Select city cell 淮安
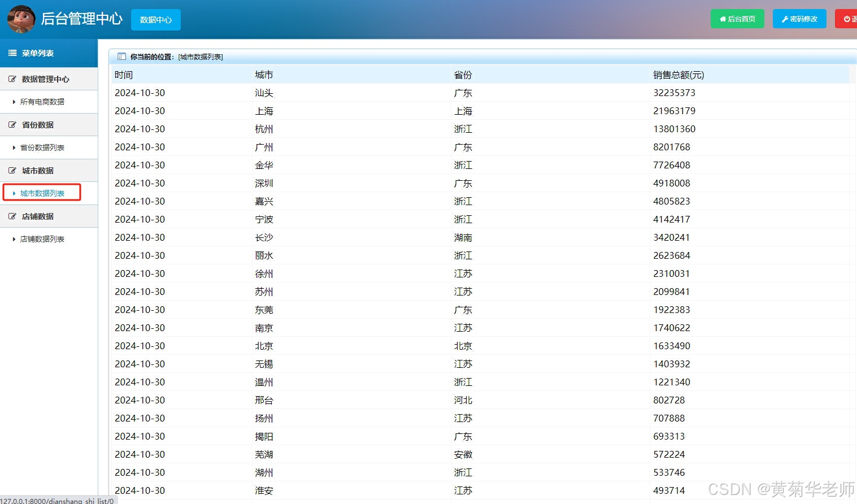This screenshot has height=504, width=857. [264, 490]
